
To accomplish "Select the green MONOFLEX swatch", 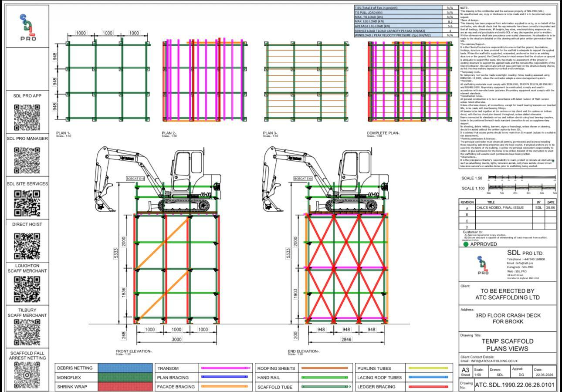I will 125,377.
